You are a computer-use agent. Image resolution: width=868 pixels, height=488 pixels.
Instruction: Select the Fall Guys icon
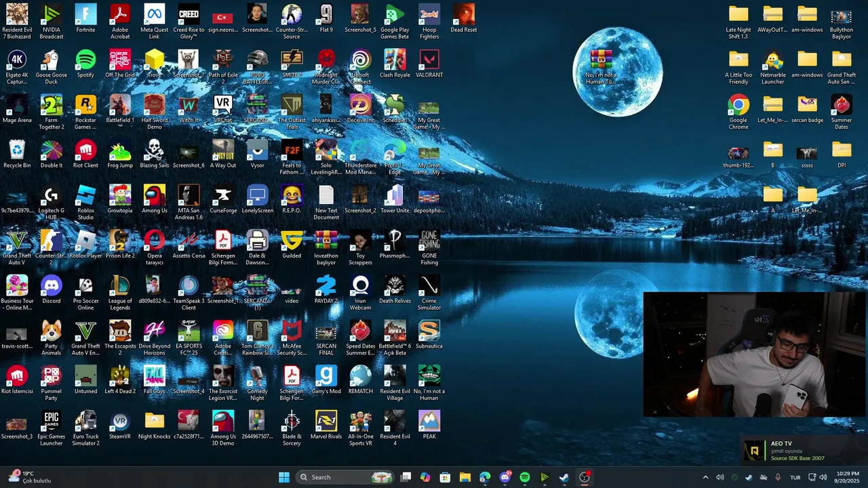click(155, 380)
